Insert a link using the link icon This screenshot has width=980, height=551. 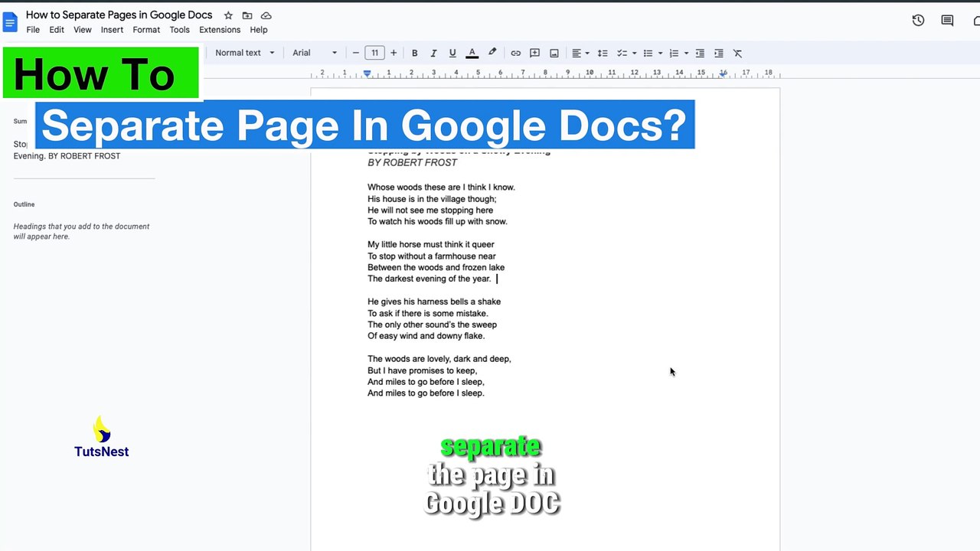coord(516,53)
